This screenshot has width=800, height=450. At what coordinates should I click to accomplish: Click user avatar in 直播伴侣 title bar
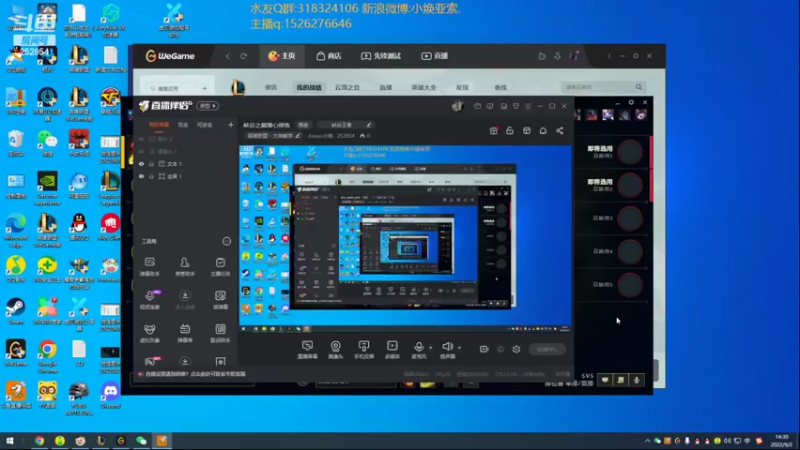coord(458,106)
